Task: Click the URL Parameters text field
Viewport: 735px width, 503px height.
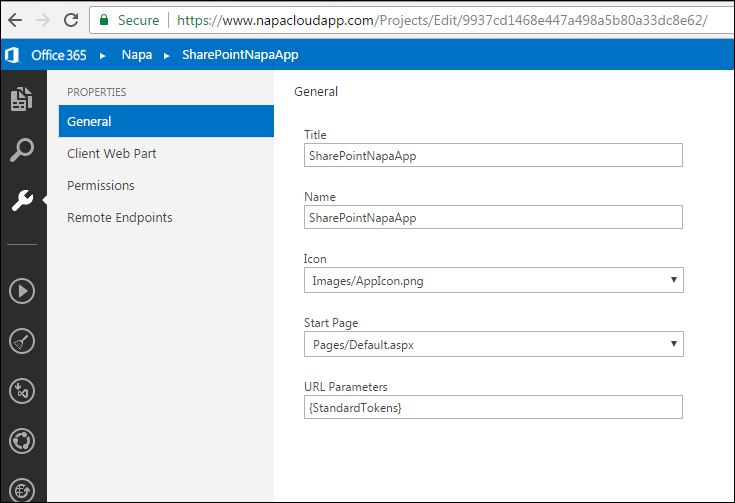Action: [493, 407]
